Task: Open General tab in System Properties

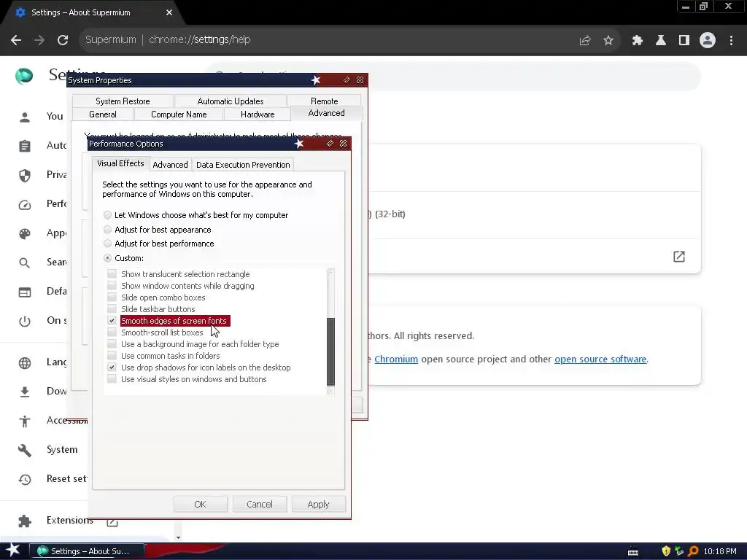Action: [102, 114]
